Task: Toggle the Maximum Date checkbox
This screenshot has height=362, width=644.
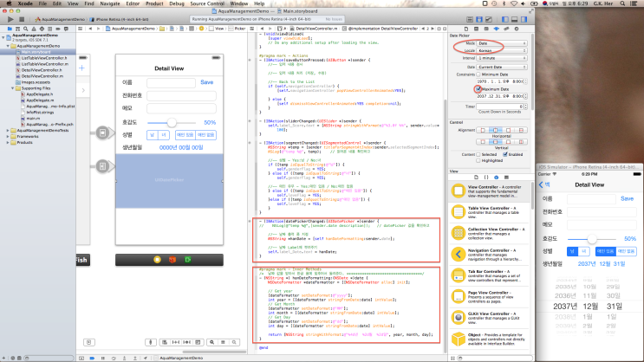Action: point(478,89)
